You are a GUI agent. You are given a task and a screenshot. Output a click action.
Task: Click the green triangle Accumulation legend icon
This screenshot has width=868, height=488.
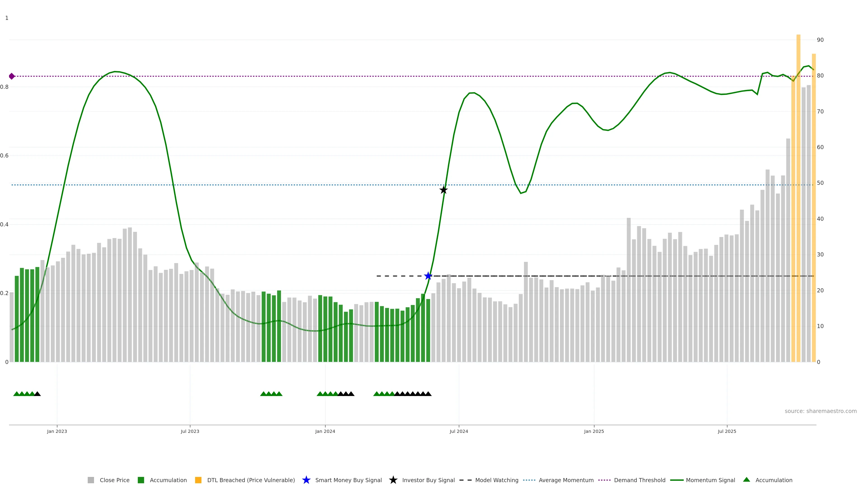pos(746,480)
